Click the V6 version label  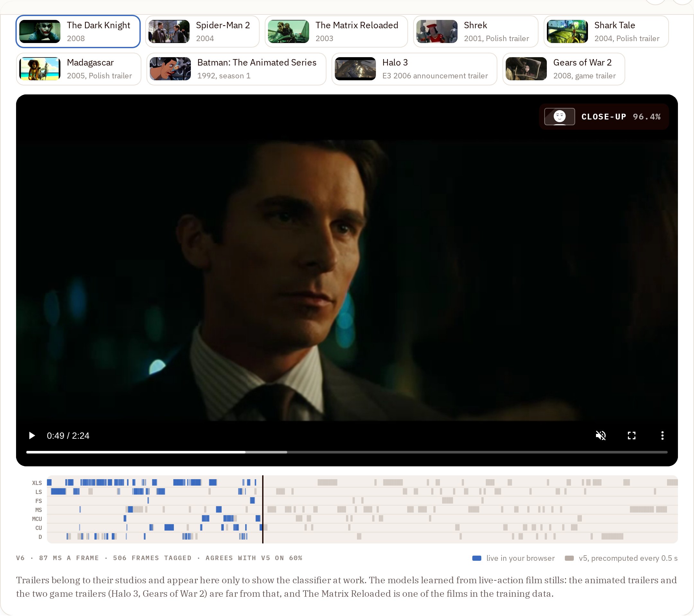(20, 558)
